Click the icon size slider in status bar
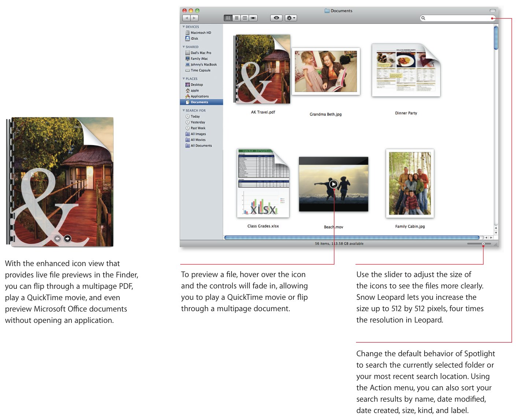Viewport: 526px width, 420px height. (483, 244)
